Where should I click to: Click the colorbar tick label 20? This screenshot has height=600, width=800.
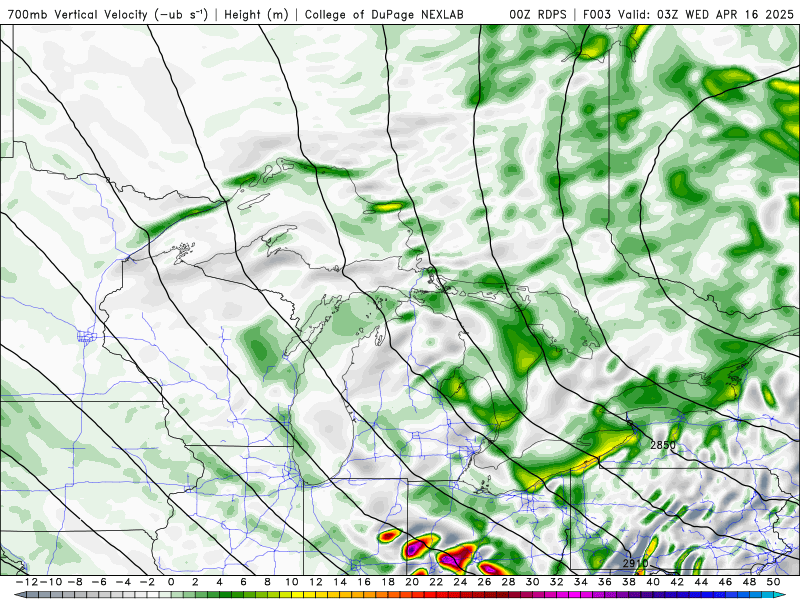tap(412, 582)
